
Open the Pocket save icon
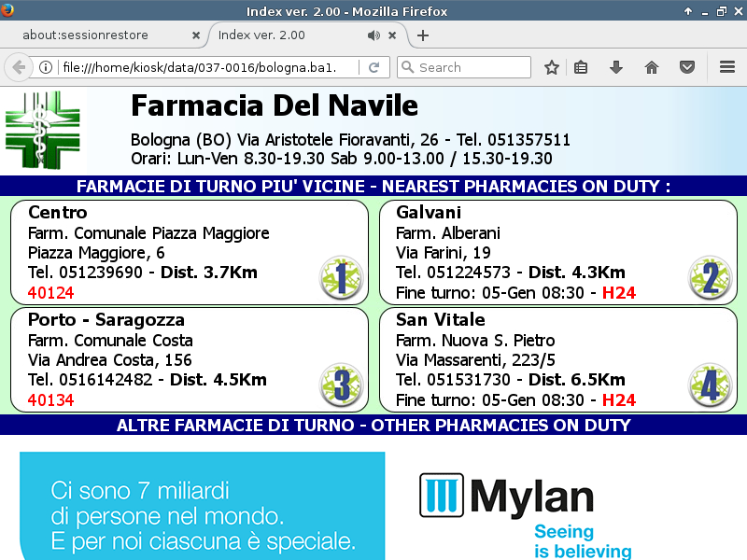point(687,67)
